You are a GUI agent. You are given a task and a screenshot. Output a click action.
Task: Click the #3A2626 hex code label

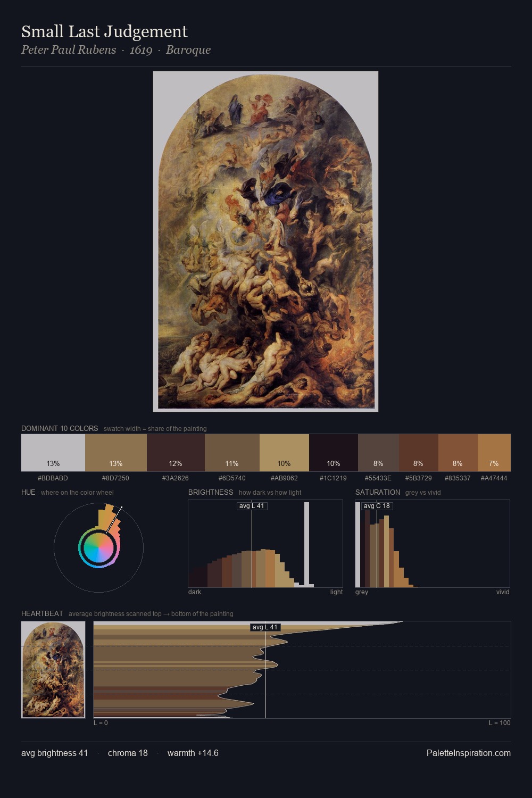click(176, 478)
